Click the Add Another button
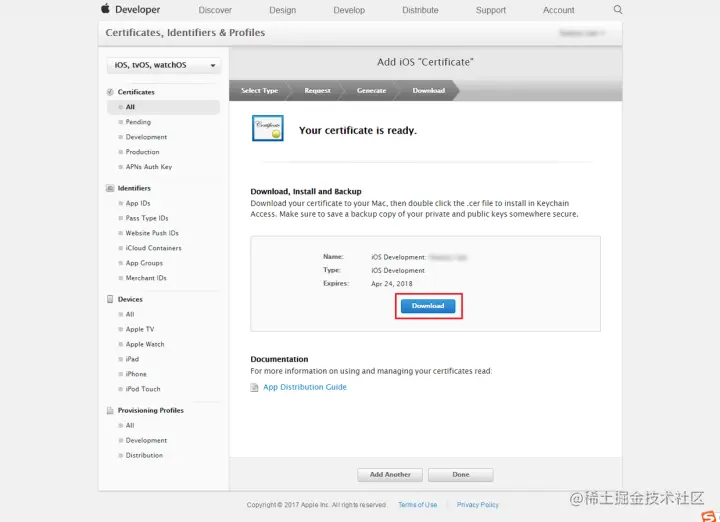Image resolution: width=720 pixels, height=522 pixels. coord(390,475)
